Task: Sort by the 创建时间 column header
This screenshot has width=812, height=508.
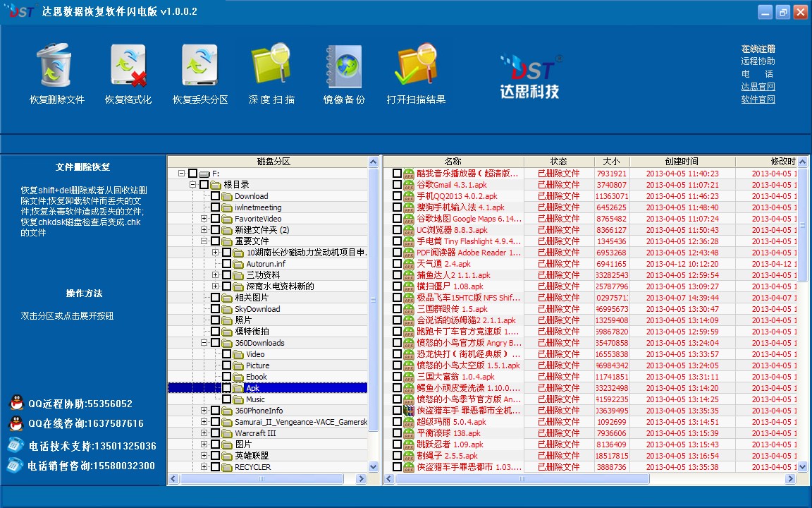Action: [x=682, y=162]
